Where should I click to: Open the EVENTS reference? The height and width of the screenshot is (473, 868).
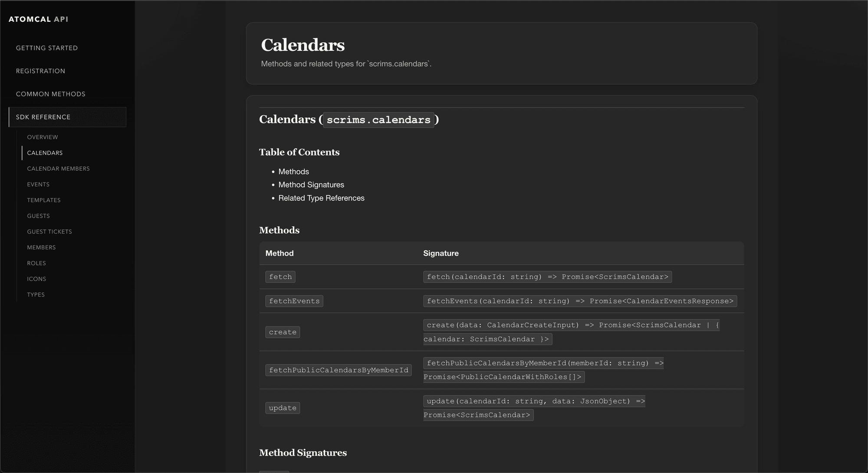38,184
